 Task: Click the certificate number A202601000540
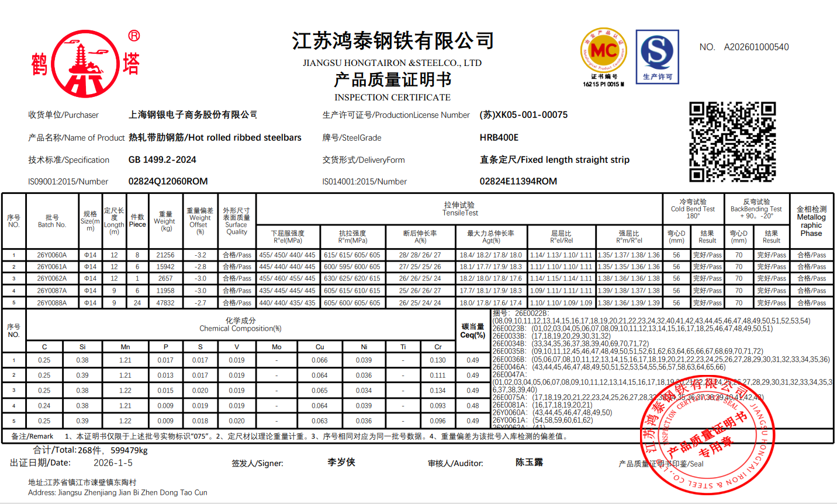click(756, 47)
